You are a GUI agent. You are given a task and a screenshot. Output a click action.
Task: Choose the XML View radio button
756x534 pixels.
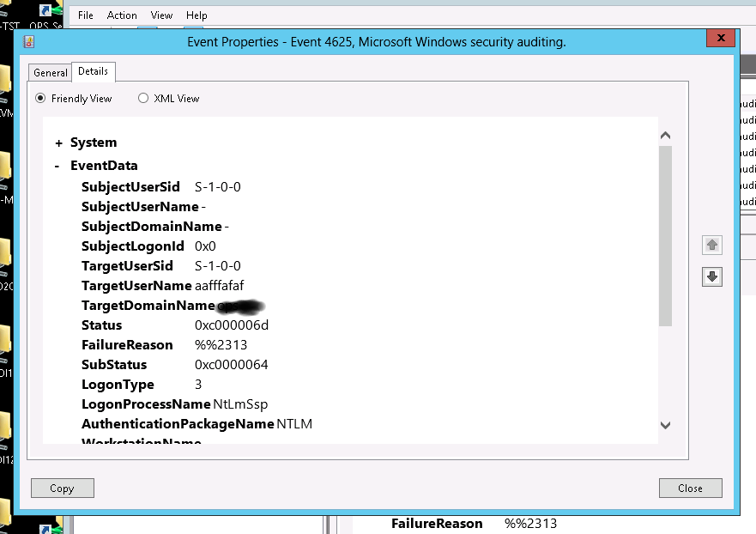click(x=143, y=99)
